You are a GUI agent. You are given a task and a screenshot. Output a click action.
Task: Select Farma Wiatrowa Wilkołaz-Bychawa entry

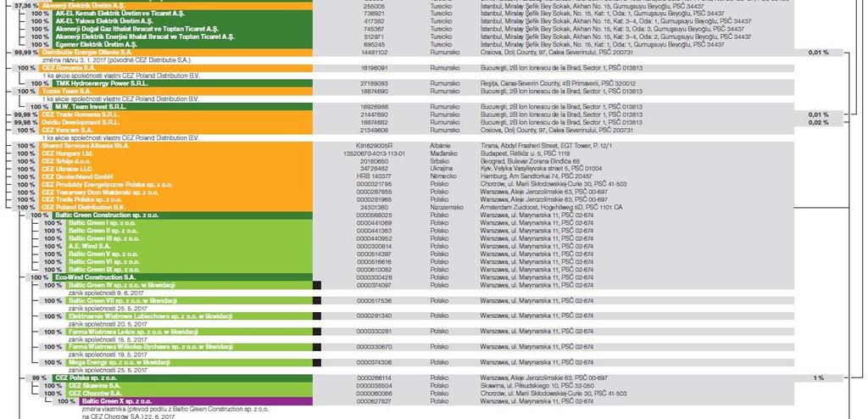click(151, 346)
